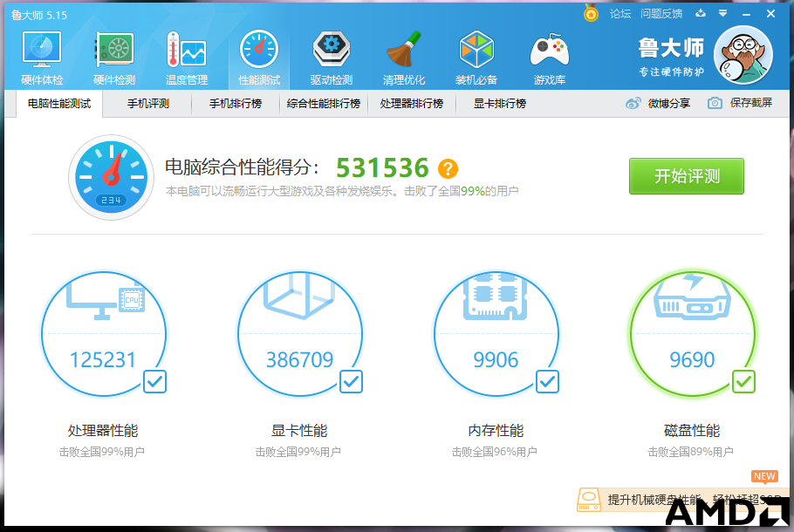The image size is (794, 532).
Task: Click the hard disk icon in bottom banner
Action: [589, 500]
